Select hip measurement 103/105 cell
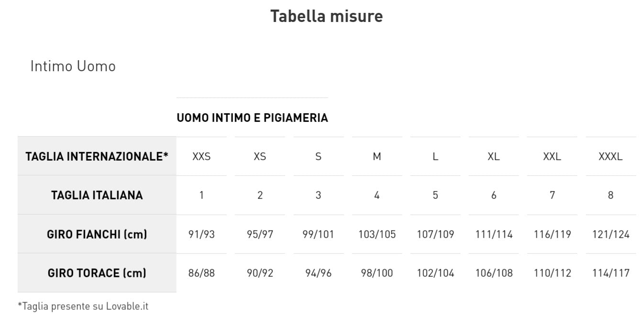The image size is (644, 328). (377, 234)
